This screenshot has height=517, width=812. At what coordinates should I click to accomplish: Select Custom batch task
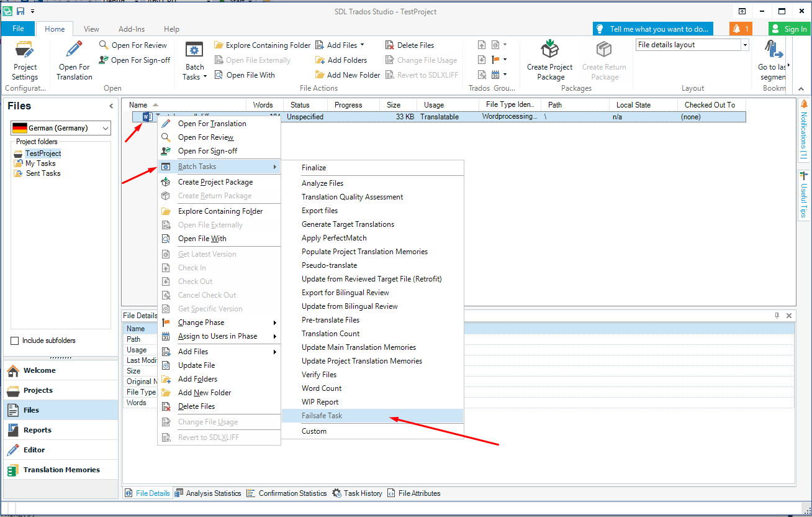(372, 431)
